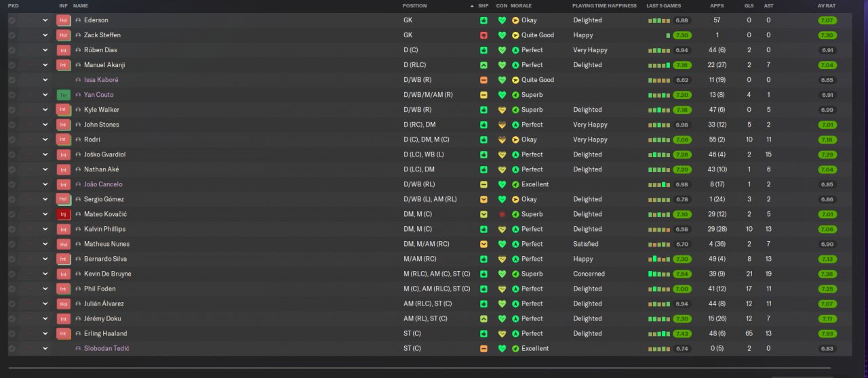Click the Perfect morale icon for Joško Gvardiol

point(515,154)
